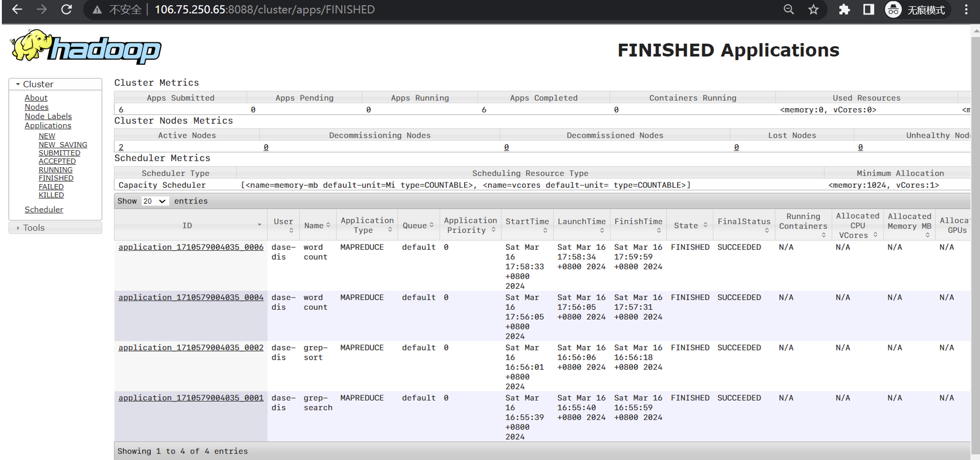Sort table by Queue column
Screen dimensions: 980x460
pyautogui.click(x=418, y=225)
